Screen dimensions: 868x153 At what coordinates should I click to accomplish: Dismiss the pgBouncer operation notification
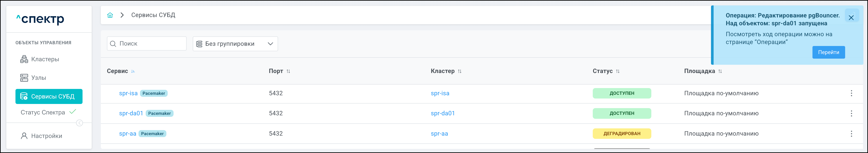tap(851, 17)
